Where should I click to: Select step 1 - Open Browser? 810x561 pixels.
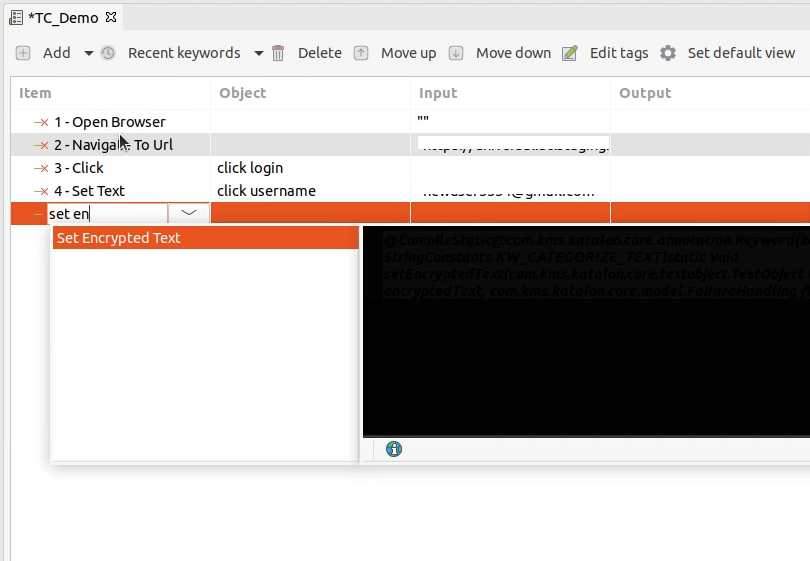click(x=110, y=122)
